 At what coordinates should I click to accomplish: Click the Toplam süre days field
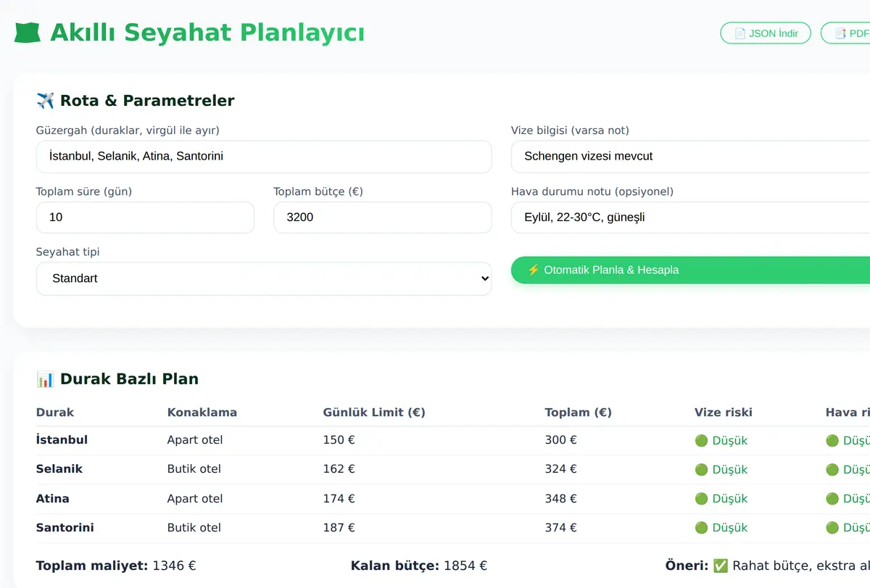[145, 218]
